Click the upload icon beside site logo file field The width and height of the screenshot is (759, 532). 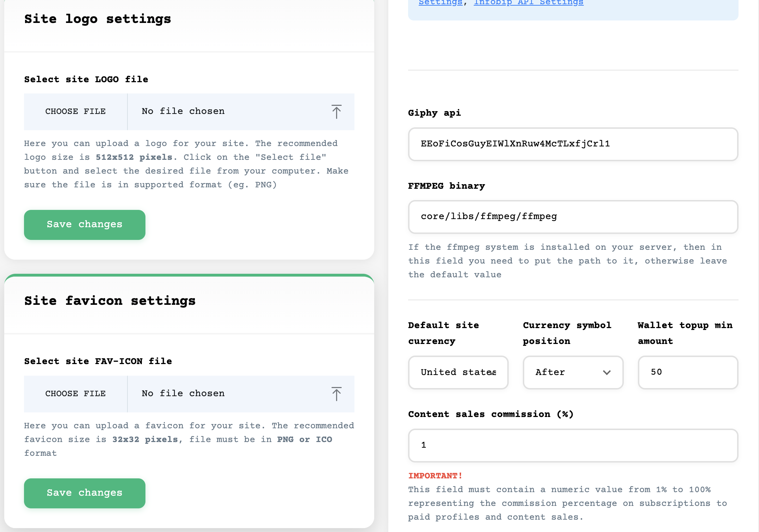[x=336, y=111]
